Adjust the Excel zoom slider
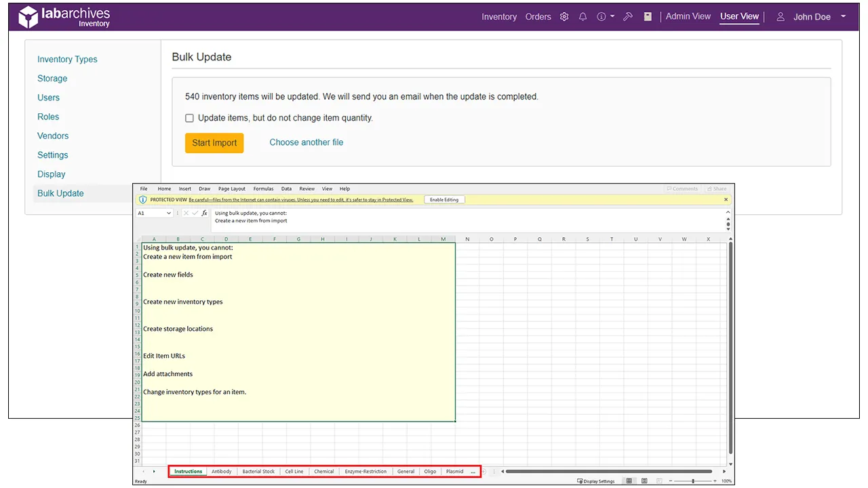The width and height of the screenshot is (868, 488). (692, 481)
